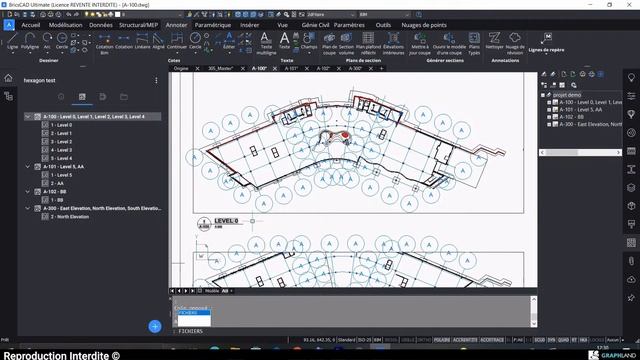The width and height of the screenshot is (640, 360).
Task: Collapse projet demo tree root
Action: 543,95
